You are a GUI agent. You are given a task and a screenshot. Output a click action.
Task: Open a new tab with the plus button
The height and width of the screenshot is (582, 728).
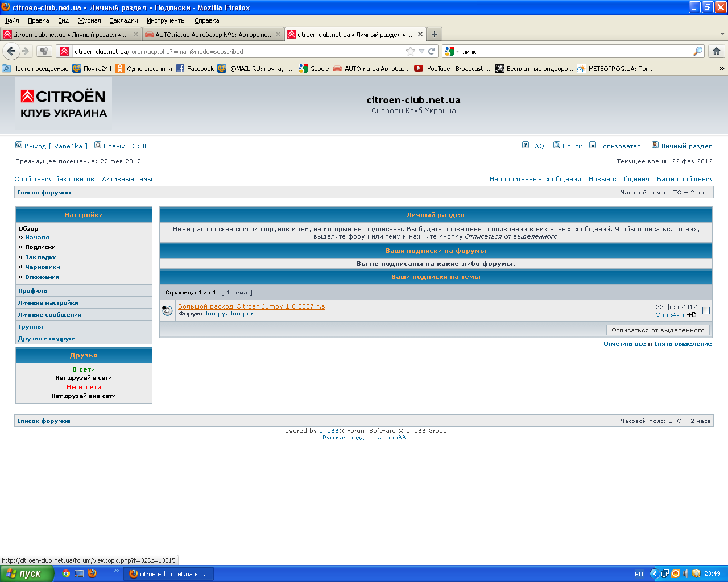pyautogui.click(x=435, y=34)
